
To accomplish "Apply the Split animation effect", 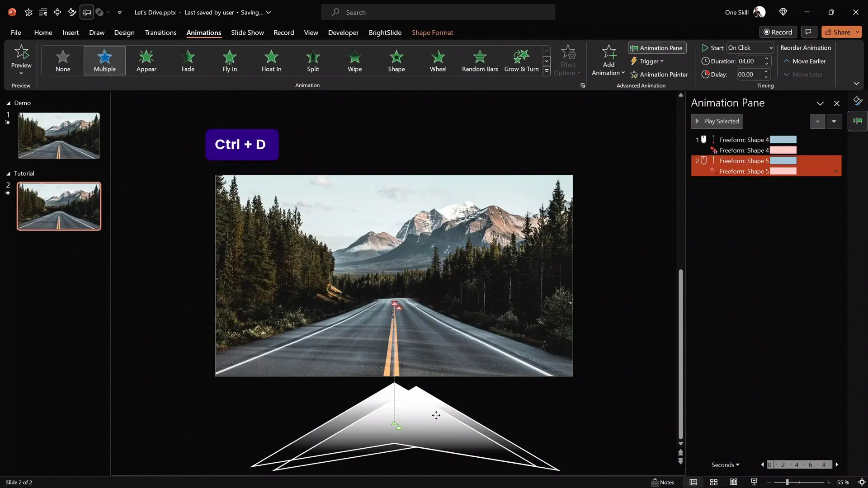I will click(x=313, y=61).
